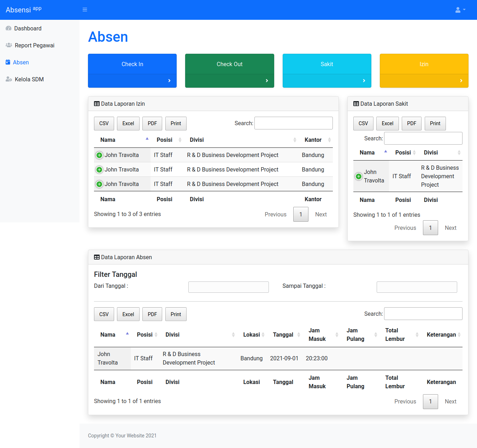Export Data Laporan Izin as PDF
Viewport: 477px width, 448px height.
click(x=152, y=123)
